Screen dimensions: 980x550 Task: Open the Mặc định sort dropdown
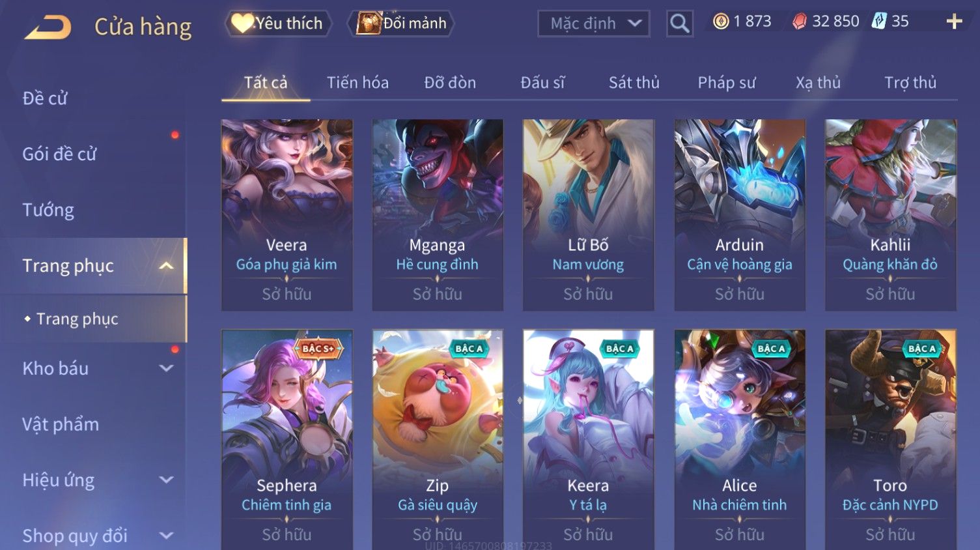[594, 24]
